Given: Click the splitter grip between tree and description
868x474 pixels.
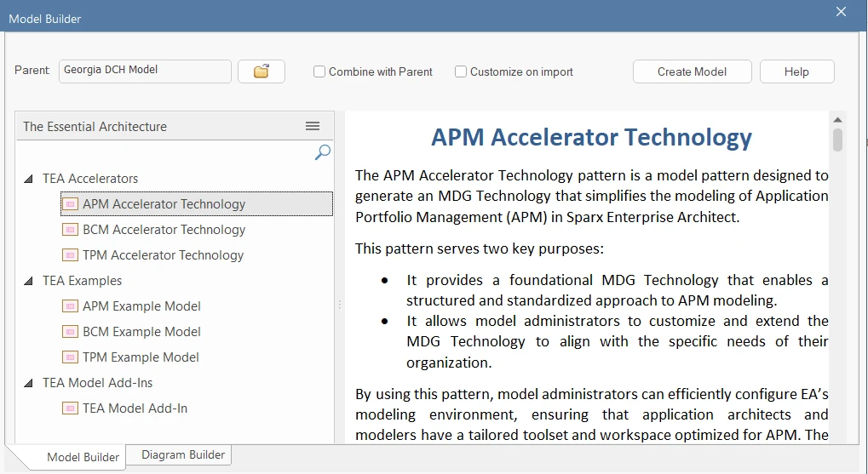Looking at the screenshot, I should click(340, 305).
